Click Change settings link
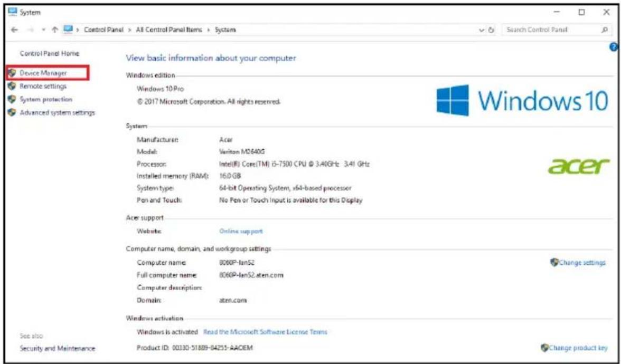 coord(582,263)
